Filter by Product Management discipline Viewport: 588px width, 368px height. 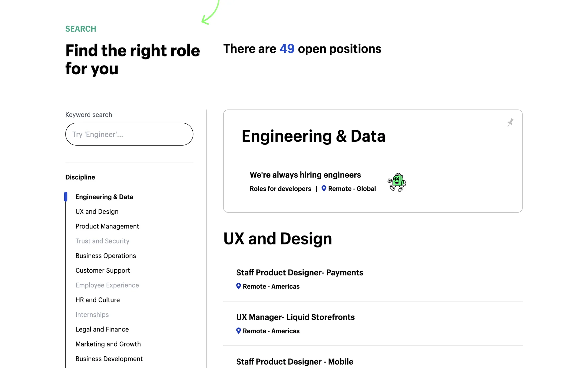point(107,226)
